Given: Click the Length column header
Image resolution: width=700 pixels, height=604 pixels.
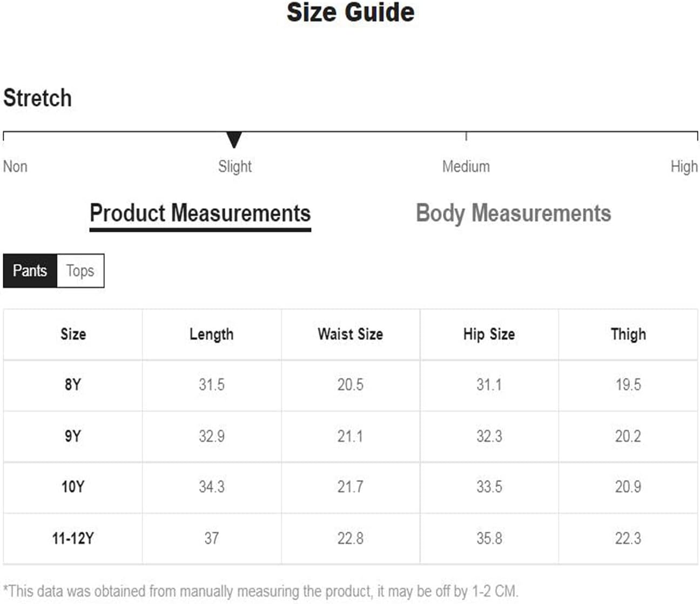Looking at the screenshot, I should (x=212, y=334).
